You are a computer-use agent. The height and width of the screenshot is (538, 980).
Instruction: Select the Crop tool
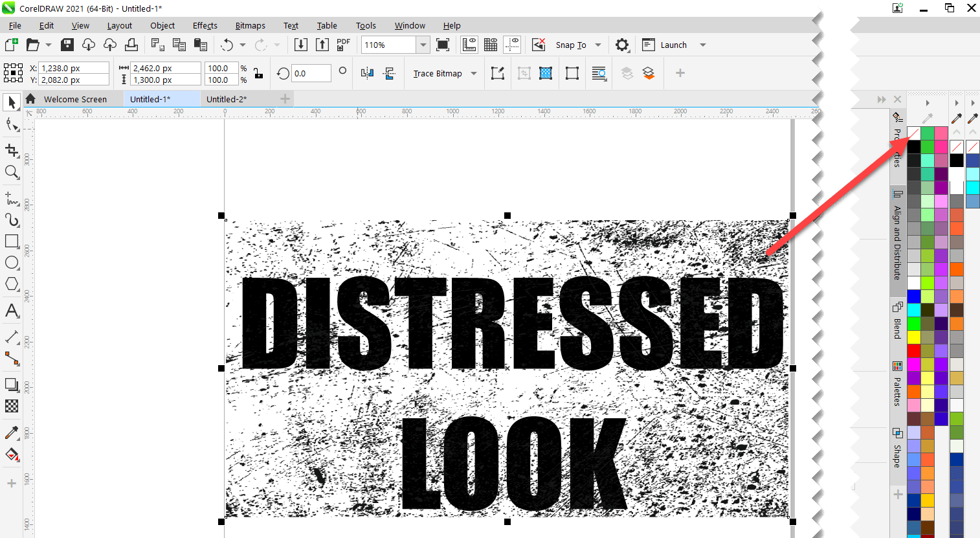12,150
